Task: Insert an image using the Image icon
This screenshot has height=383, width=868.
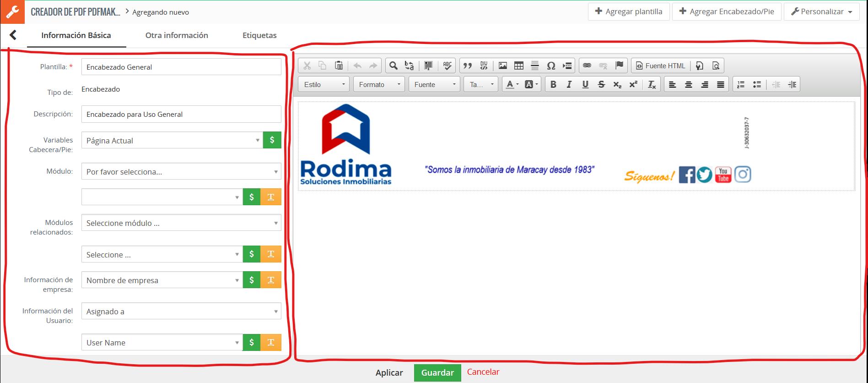Action: click(503, 66)
